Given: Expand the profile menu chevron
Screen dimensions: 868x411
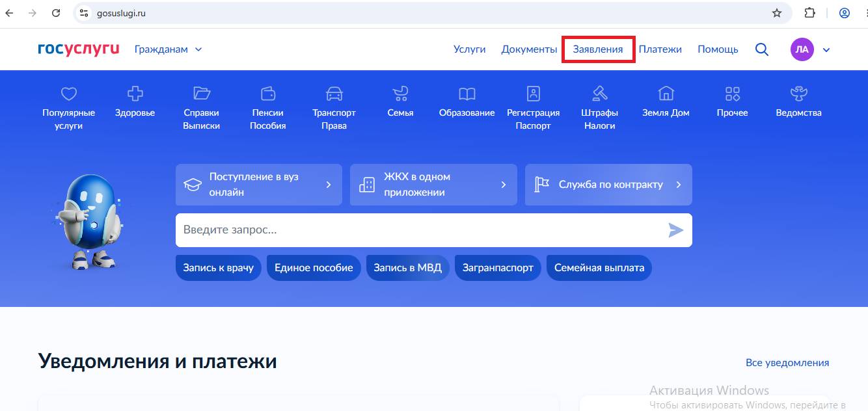Looking at the screenshot, I should [x=826, y=49].
